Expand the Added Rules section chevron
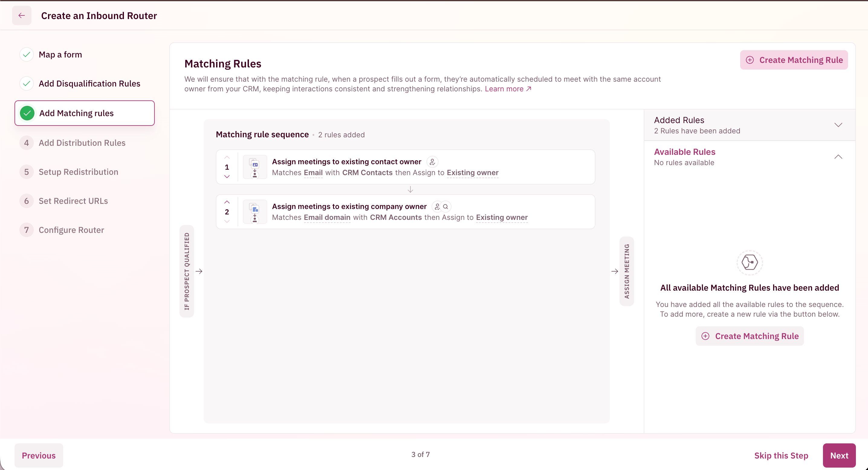Viewport: 868px width, 470px height. [838, 125]
